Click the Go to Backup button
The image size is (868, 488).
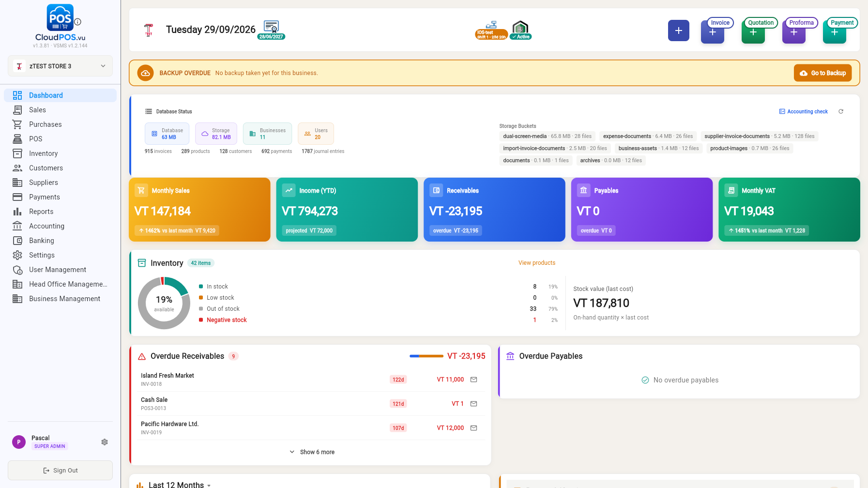coord(822,73)
